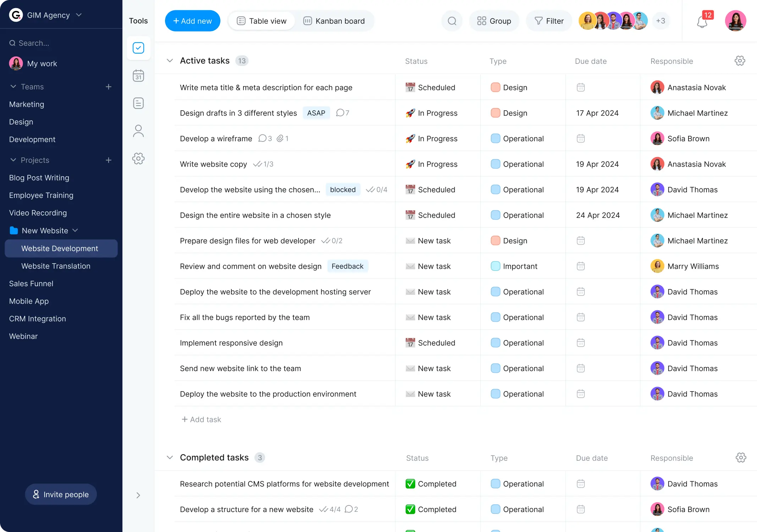This screenshot has width=757, height=532.
Task: Set due date for Fix all the bugs task
Action: tap(581, 317)
